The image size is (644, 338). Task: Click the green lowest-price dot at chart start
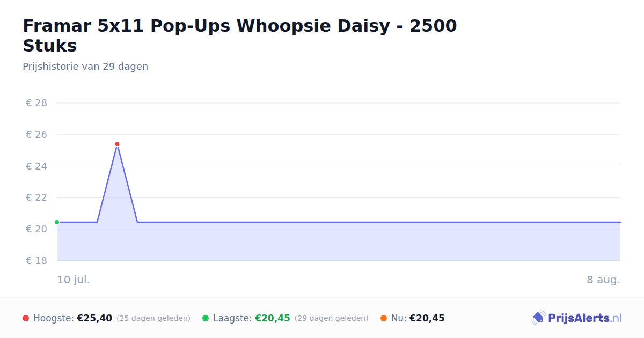(x=57, y=222)
